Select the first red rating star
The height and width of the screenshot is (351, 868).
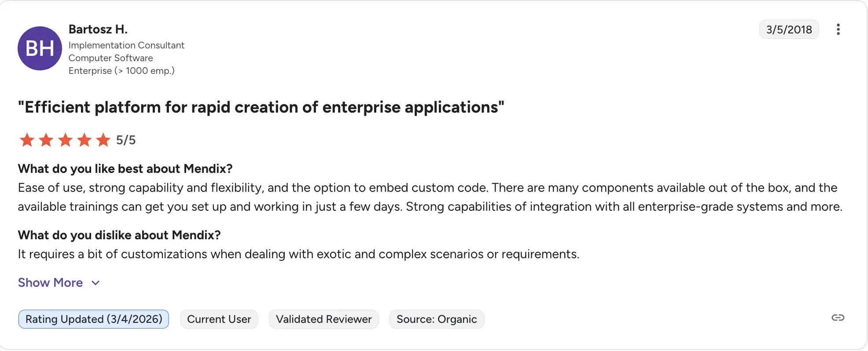26,140
